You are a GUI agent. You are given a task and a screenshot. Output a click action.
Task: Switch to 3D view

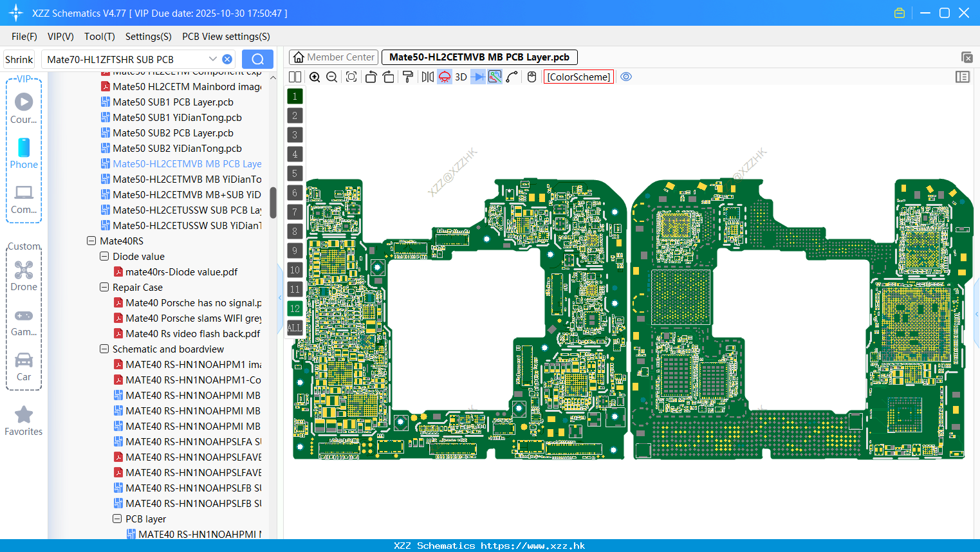[x=461, y=77]
